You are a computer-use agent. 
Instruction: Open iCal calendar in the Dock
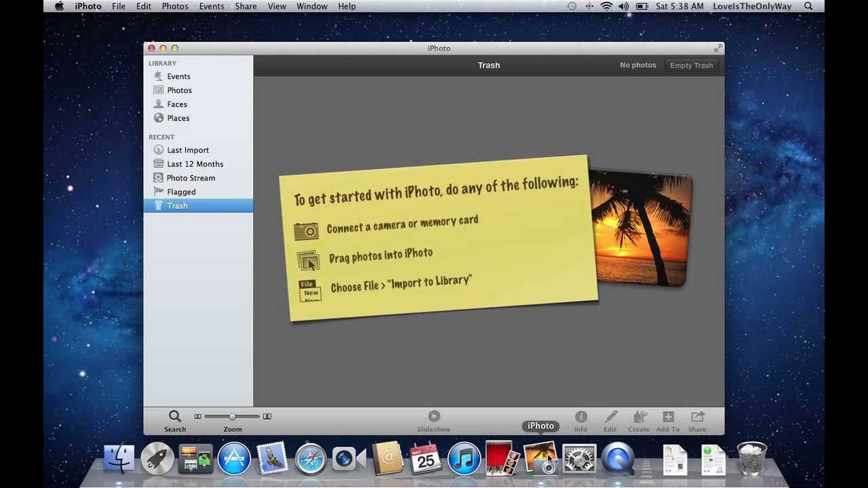click(x=426, y=459)
